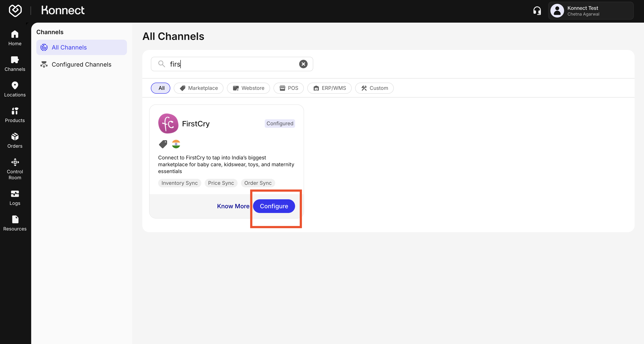Focus the channel search input field
The image size is (644, 344).
(x=232, y=64)
